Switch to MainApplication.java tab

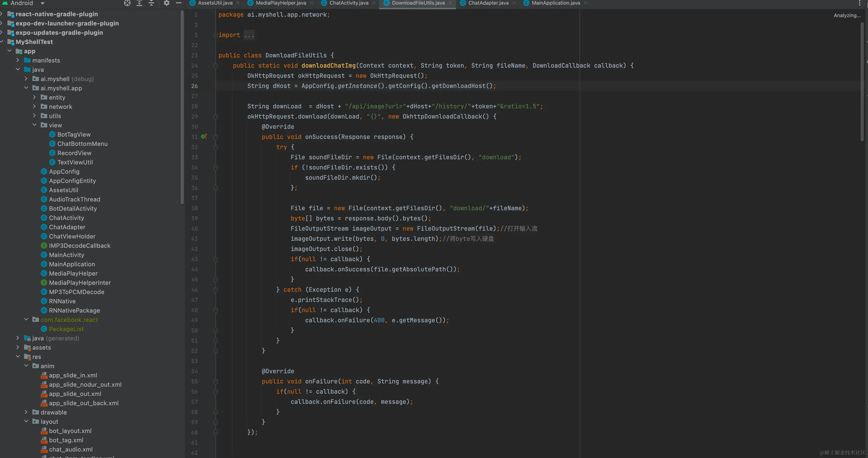556,3
